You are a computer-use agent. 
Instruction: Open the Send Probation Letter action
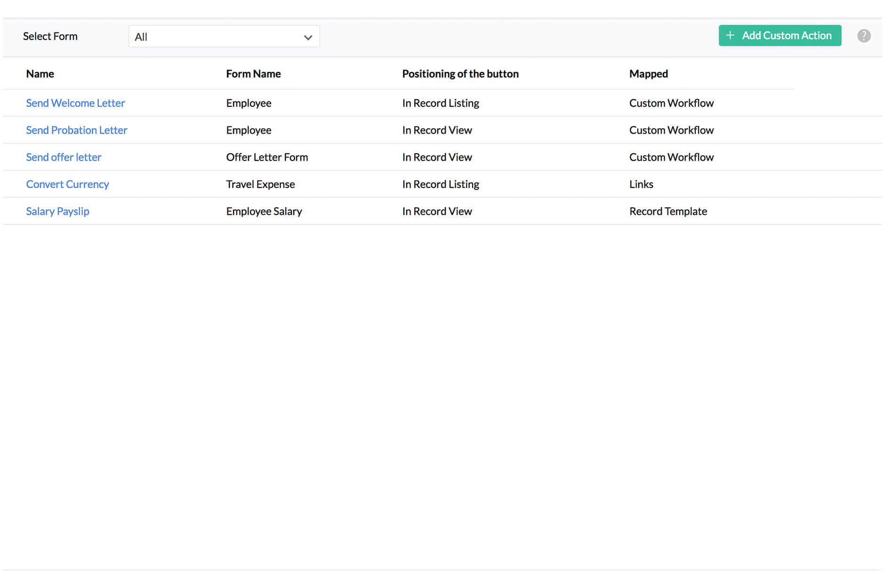click(x=76, y=130)
